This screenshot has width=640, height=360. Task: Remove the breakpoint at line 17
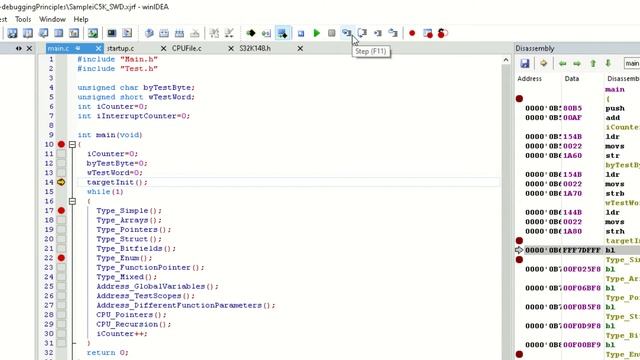(x=61, y=211)
